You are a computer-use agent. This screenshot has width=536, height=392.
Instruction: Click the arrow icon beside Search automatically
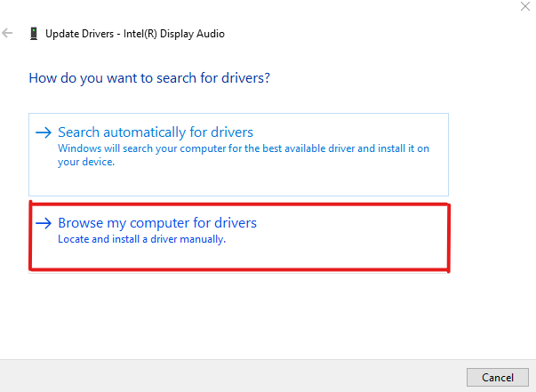pyautogui.click(x=44, y=132)
